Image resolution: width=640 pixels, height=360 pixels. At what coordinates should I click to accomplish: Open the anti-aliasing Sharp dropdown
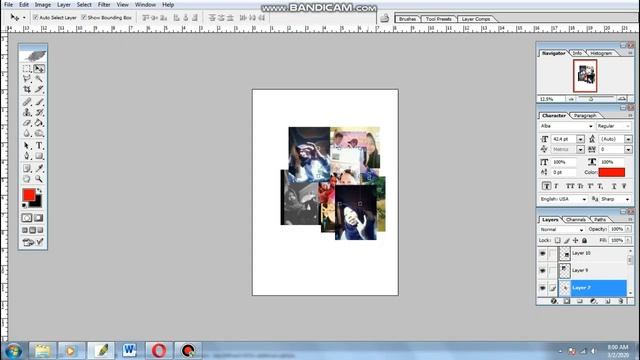pyautogui.click(x=615, y=199)
